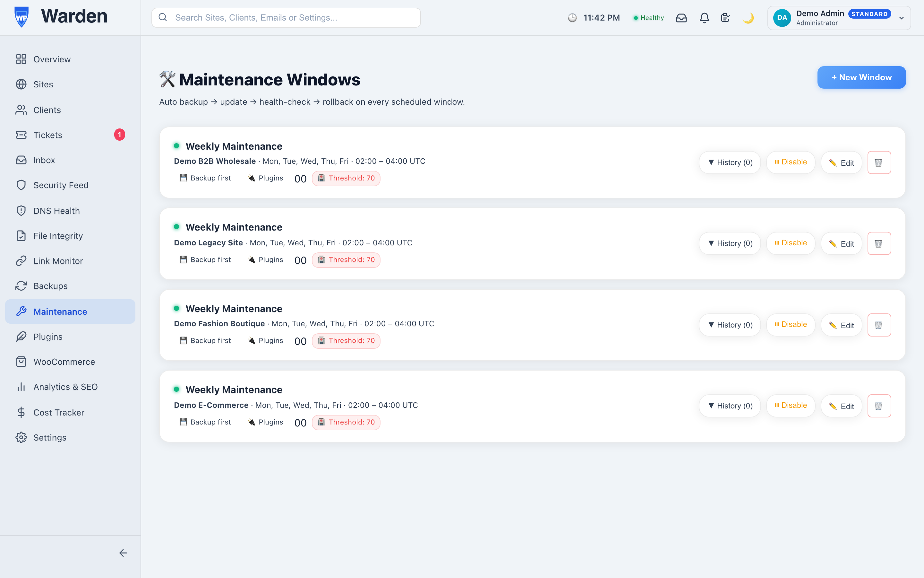Delete the Demo B2B Wholesale window via trash icon
The image size is (924, 578).
(879, 162)
